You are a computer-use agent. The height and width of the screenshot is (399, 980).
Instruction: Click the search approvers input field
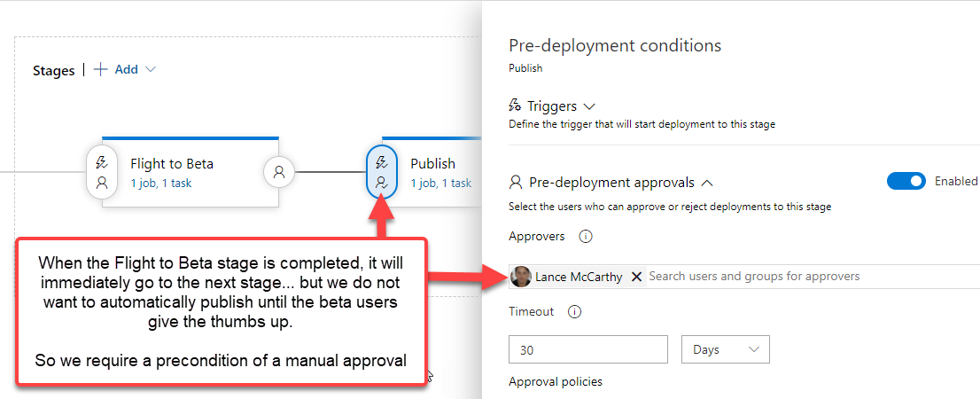point(797,277)
